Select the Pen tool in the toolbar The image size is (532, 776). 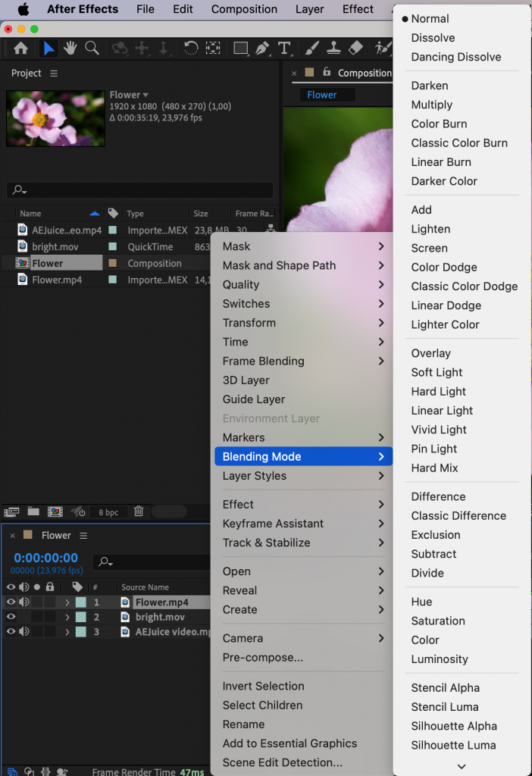[x=263, y=48]
